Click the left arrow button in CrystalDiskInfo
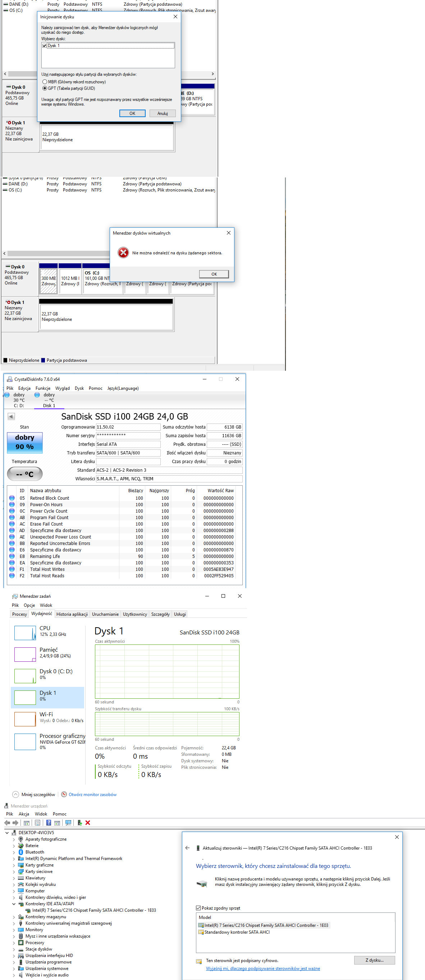Image resolution: width=425 pixels, height=980 pixels. [x=11, y=416]
